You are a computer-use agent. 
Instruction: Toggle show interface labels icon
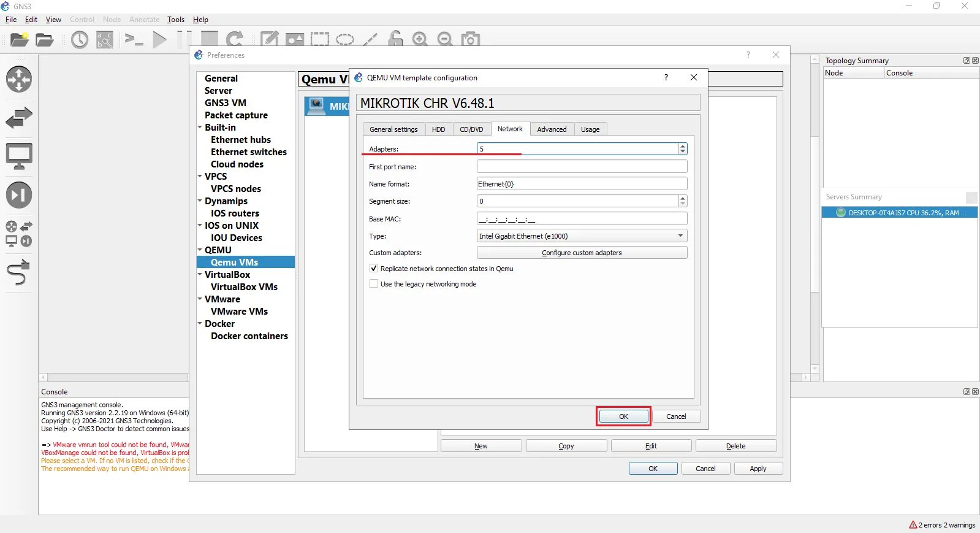pos(105,40)
